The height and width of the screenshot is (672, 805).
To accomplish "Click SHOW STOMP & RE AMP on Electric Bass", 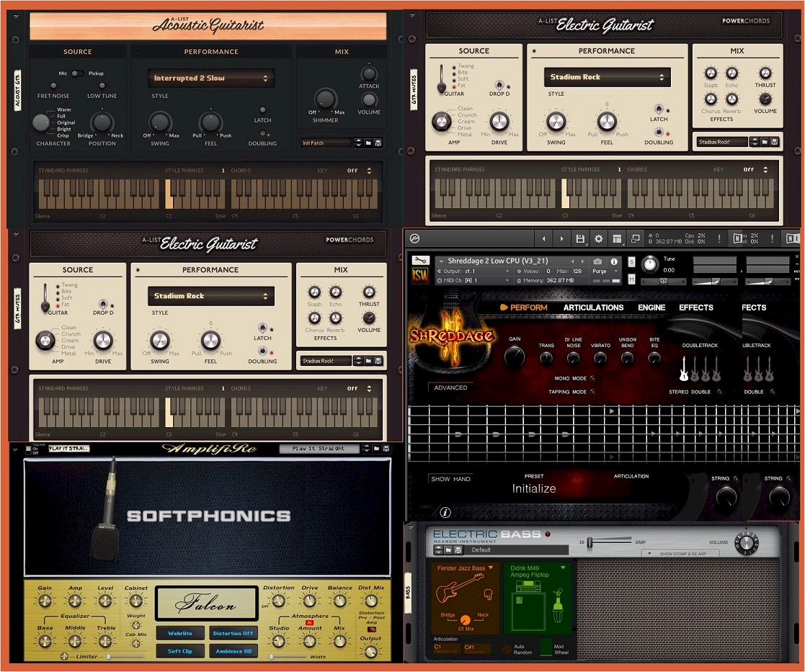I will [685, 554].
